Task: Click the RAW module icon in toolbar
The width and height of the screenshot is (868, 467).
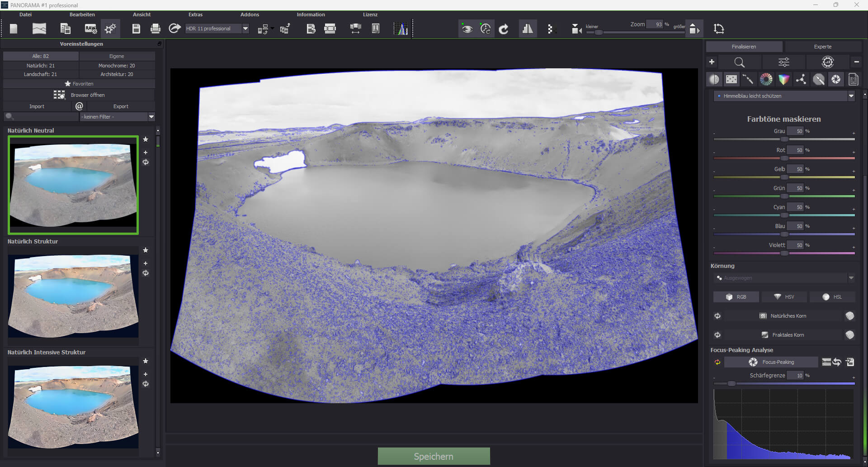Action: coord(91,29)
